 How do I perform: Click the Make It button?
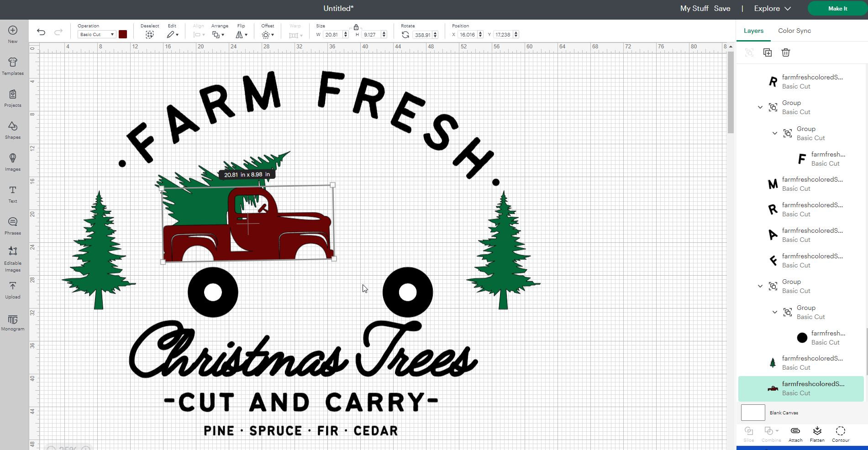(x=838, y=8)
